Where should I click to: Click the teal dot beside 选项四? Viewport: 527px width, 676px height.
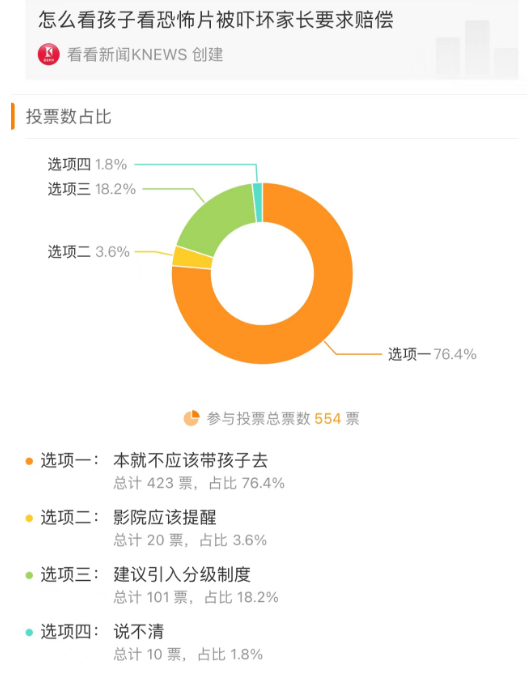pyautogui.click(x=29, y=632)
